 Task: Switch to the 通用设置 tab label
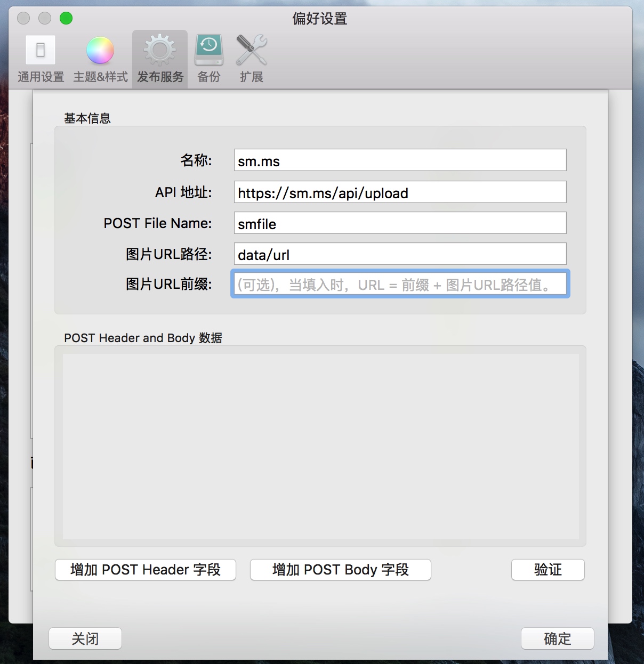click(41, 77)
